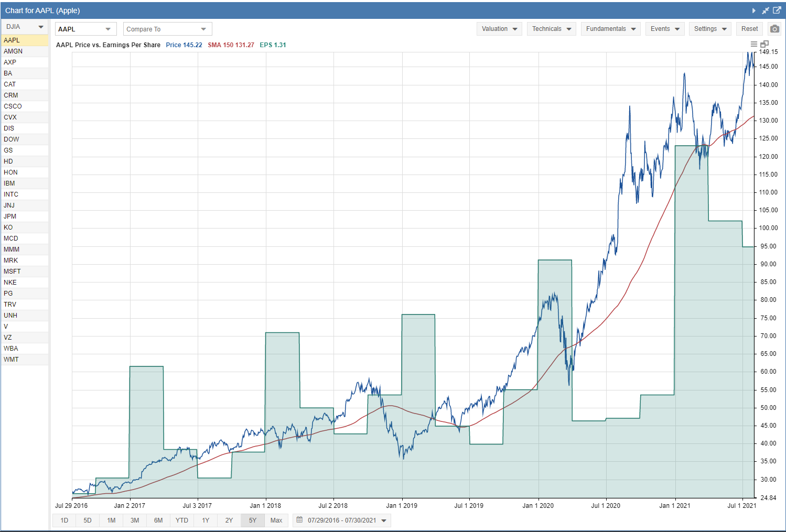The width and height of the screenshot is (786, 532).
Task: Click the overlapping windows icon above price axis
Action: tap(765, 45)
